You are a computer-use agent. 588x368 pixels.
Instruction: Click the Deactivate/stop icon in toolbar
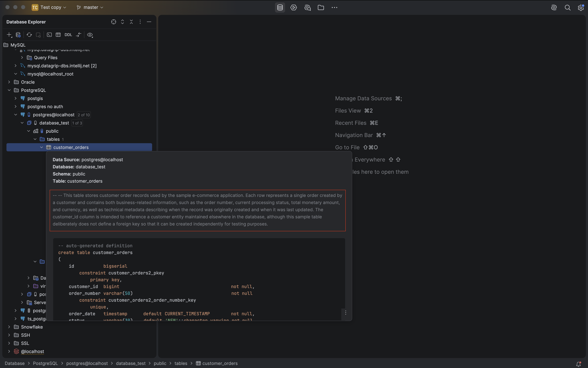pyautogui.click(x=38, y=35)
